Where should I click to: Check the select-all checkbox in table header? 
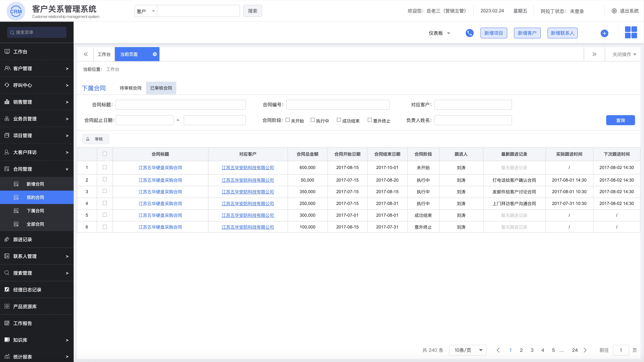pos(105,154)
